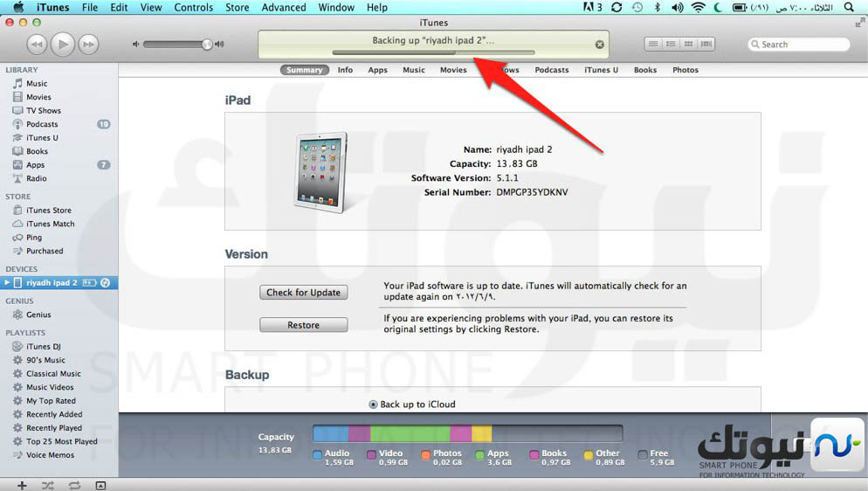Image resolution: width=868 pixels, height=491 pixels.
Task: Click the Check for Update button
Action: (x=304, y=293)
